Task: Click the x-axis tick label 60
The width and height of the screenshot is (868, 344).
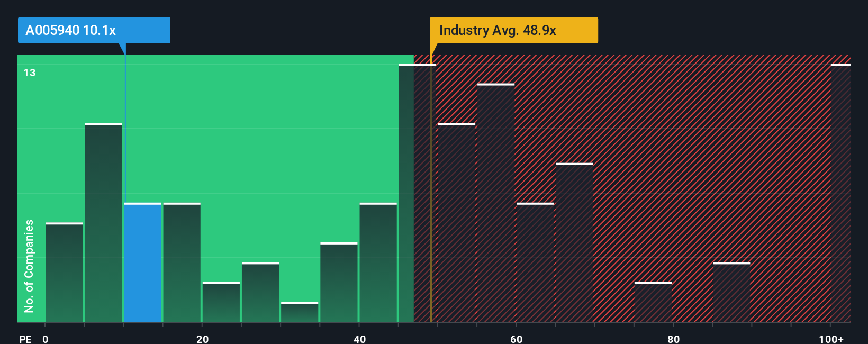Action: click(517, 339)
